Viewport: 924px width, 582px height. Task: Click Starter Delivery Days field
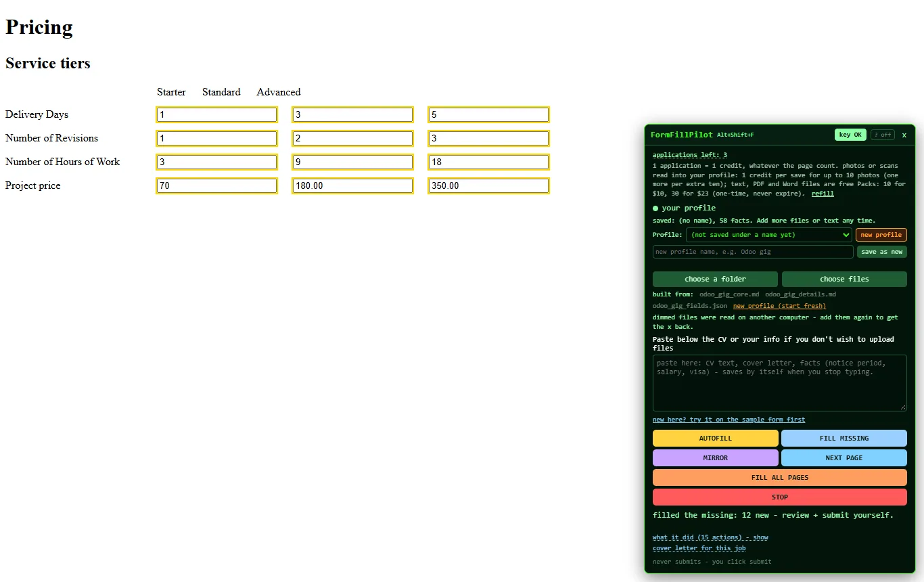click(x=216, y=115)
